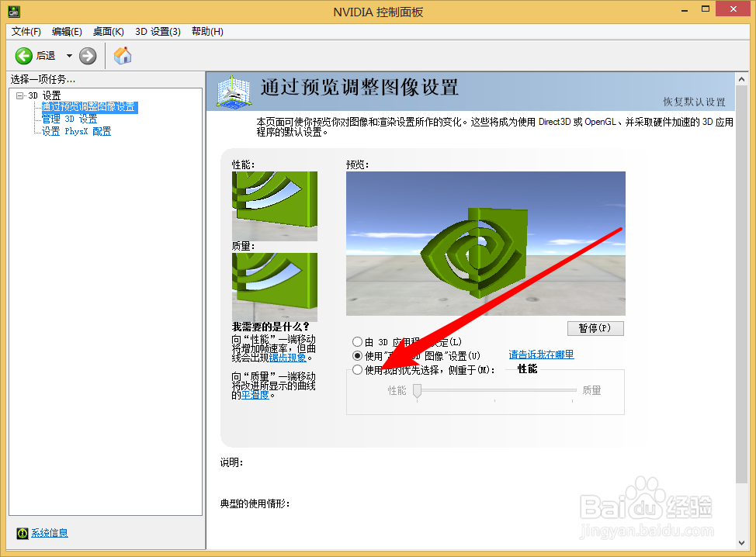Viewport: 756px width, 557px height.
Task: Select 设置 PhysX 配置 tree item
Action: coord(76,131)
